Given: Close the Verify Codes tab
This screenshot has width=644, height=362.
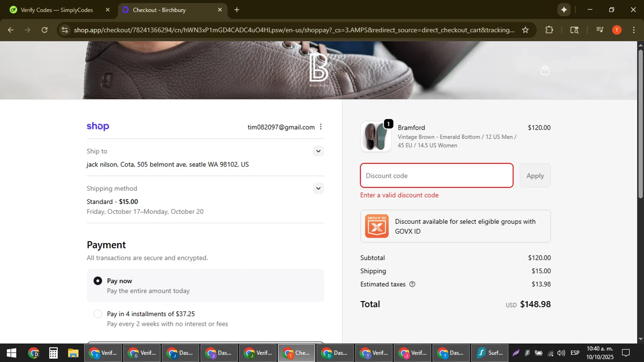Looking at the screenshot, I should click(108, 9).
